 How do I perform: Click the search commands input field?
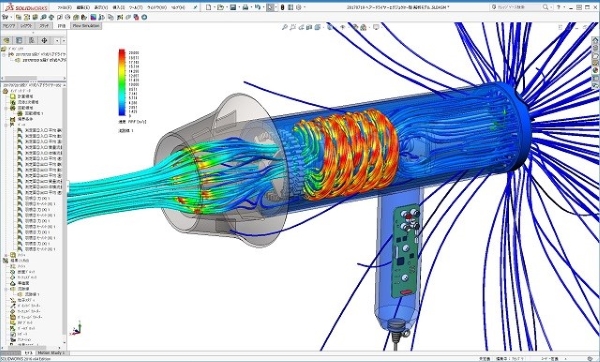[x=521, y=7]
